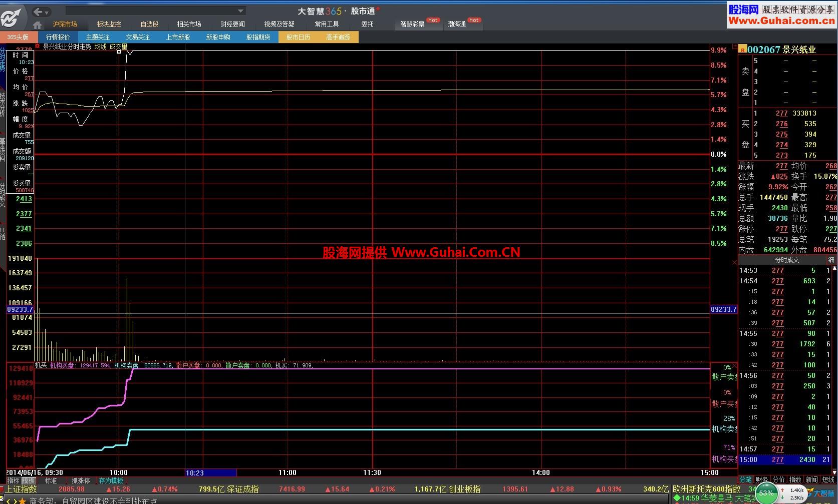Click 存为模板 to save the template

point(111,480)
